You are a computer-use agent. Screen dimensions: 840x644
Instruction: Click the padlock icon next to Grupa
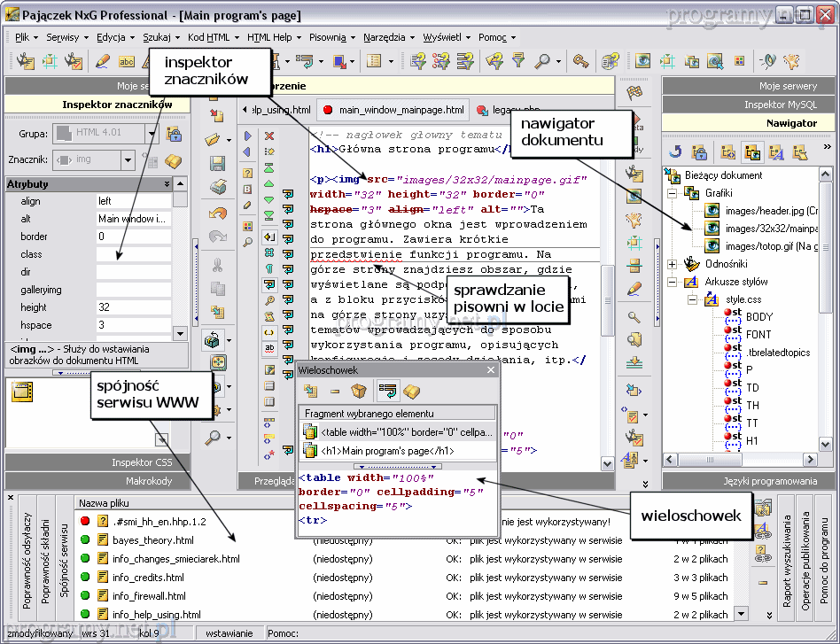(x=175, y=135)
